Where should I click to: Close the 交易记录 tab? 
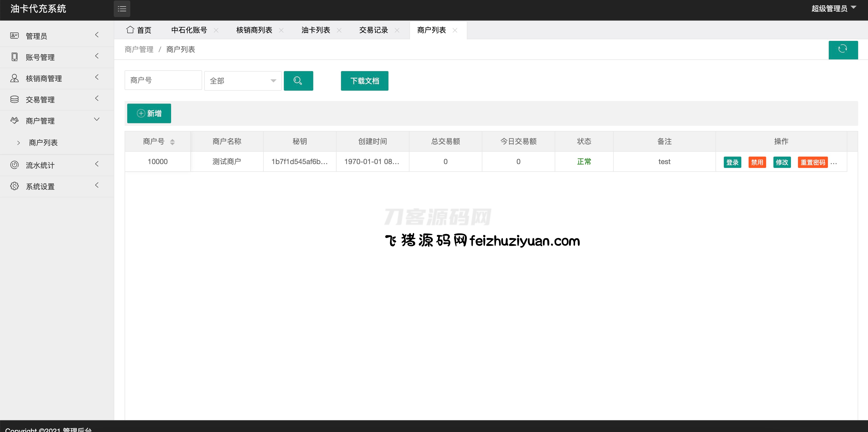[397, 30]
